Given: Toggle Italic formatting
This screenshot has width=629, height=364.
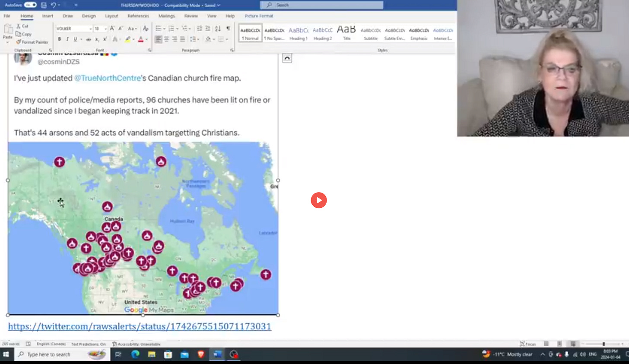Looking at the screenshot, I should click(67, 39).
